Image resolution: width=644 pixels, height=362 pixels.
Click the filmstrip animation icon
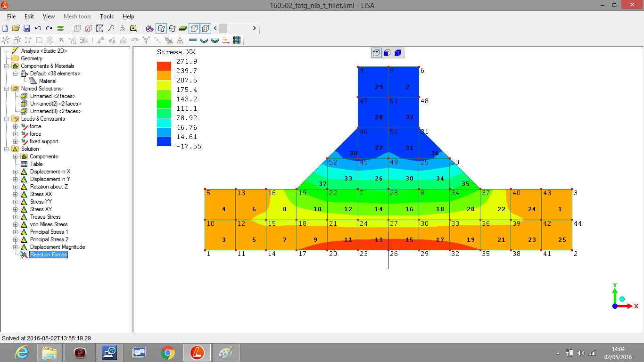click(236, 41)
